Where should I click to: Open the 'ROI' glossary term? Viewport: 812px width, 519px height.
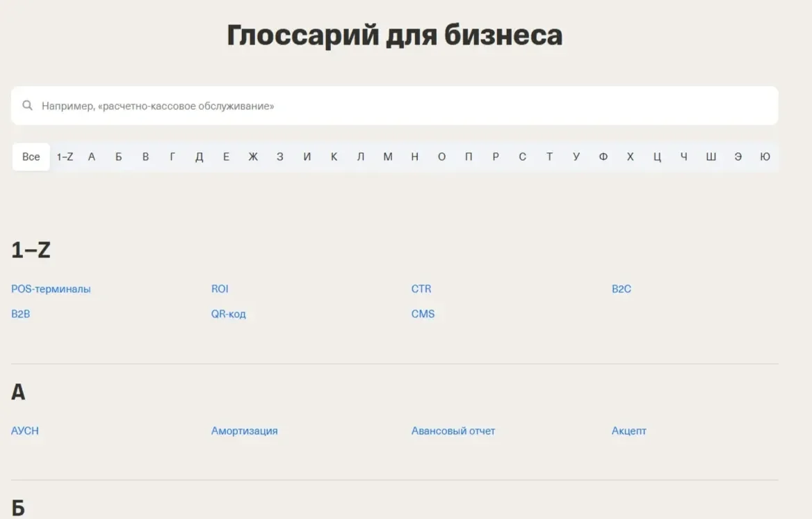220,289
